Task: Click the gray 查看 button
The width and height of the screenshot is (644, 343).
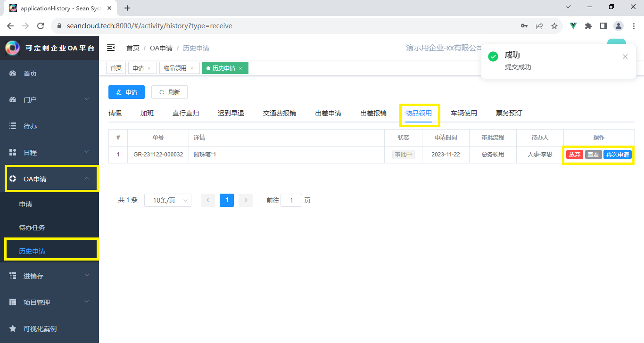Action: tap(594, 155)
